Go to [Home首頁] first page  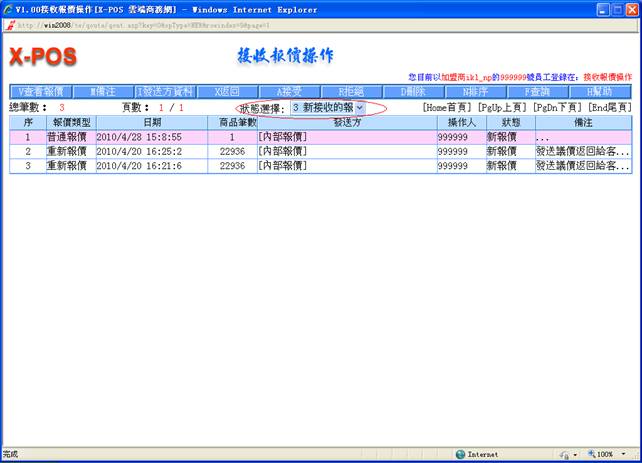click(x=448, y=107)
